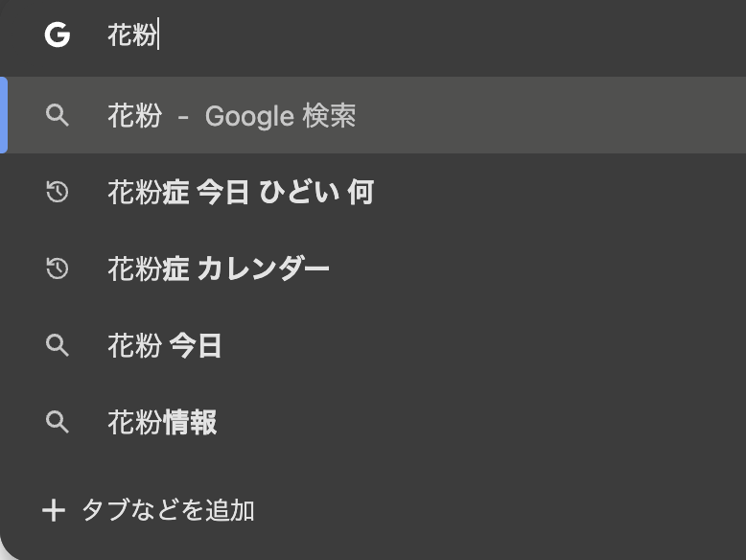746x560 pixels.
Task: Click the blue selection indicator on the highlighted suggestion
Action: [4, 115]
